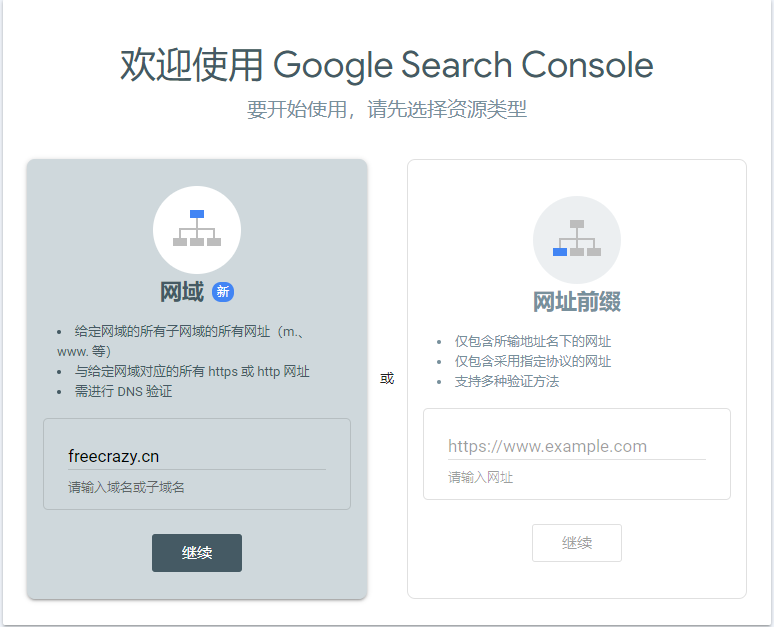Click the subtitle 要开始使用，请先选择资源类型
The image size is (774, 627).
tap(387, 109)
